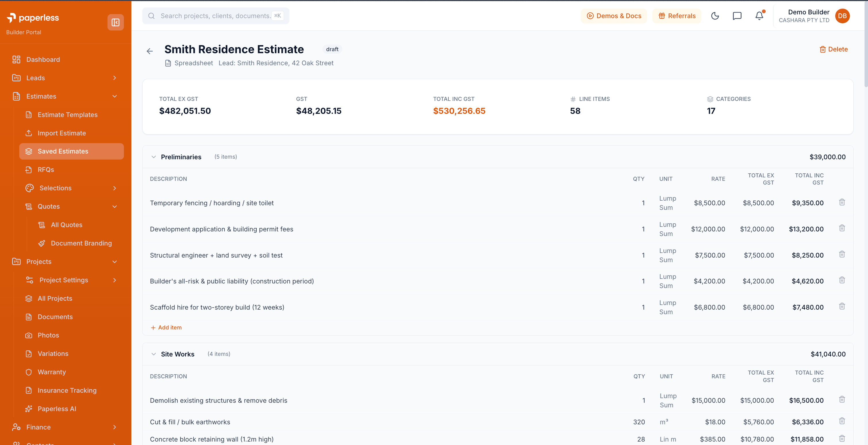Screen dimensions: 868x445
Task: Open the chat messages icon
Action: coord(737,16)
